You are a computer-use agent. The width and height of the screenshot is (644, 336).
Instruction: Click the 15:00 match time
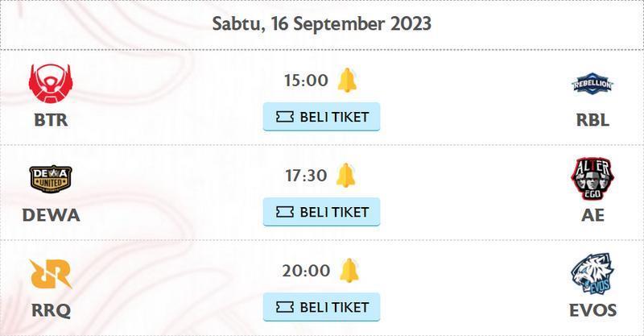(x=306, y=81)
